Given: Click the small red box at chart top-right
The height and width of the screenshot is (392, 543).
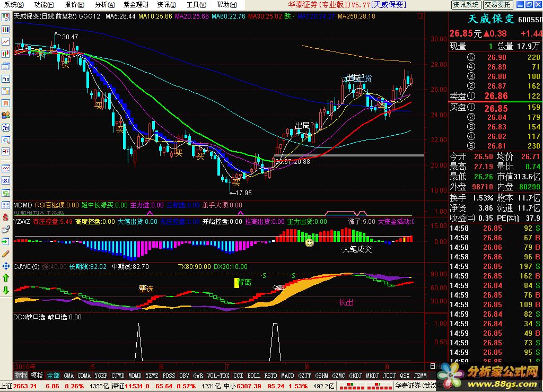Looking at the screenshot, I should pos(421,16).
